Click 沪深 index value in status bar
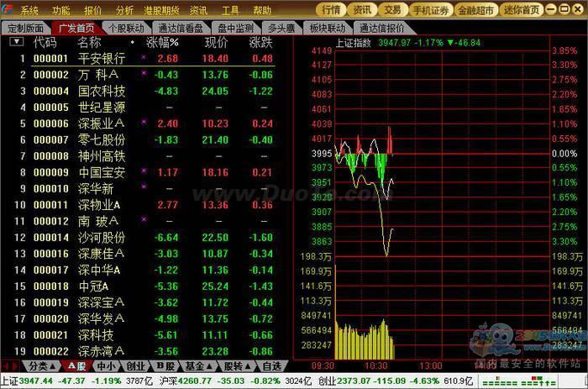588x389 pixels. [195, 381]
